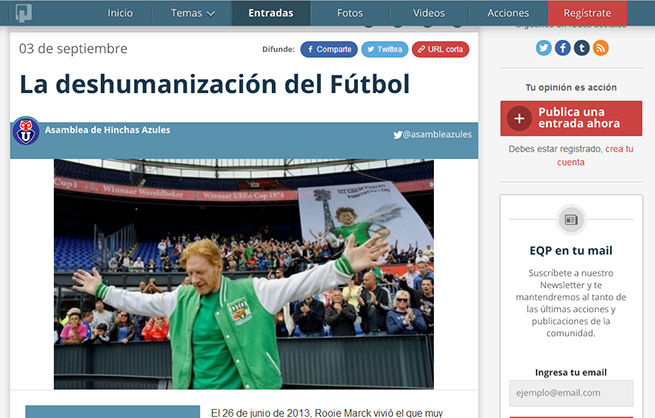Open the @asambleazules Twitter handle
Viewport: 655px width, 418px height.
tap(432, 134)
